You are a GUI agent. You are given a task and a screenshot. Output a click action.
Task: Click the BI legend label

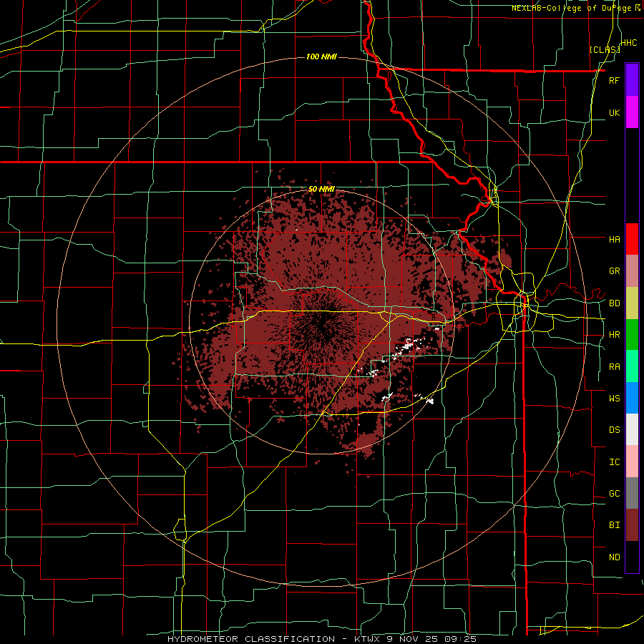(614, 525)
